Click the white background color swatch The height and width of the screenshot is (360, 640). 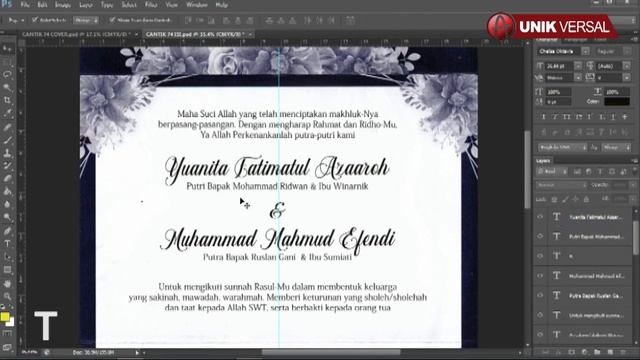pos(11,322)
